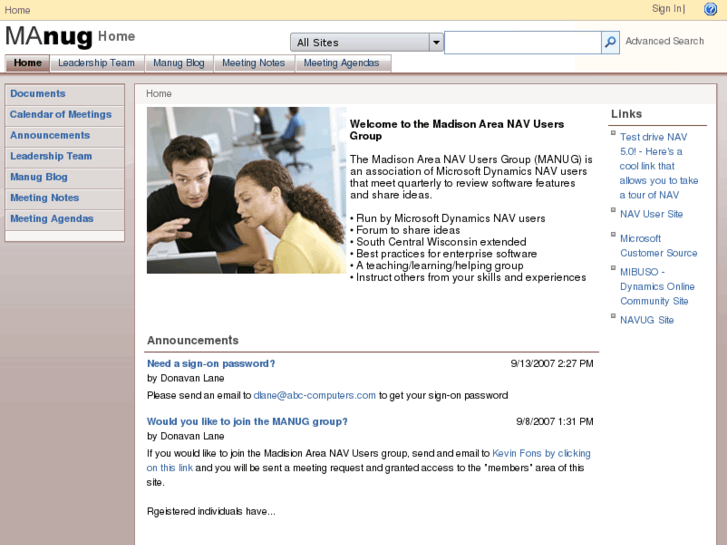Open the help question mark icon
The height and width of the screenshot is (545, 727).
tap(710, 9)
